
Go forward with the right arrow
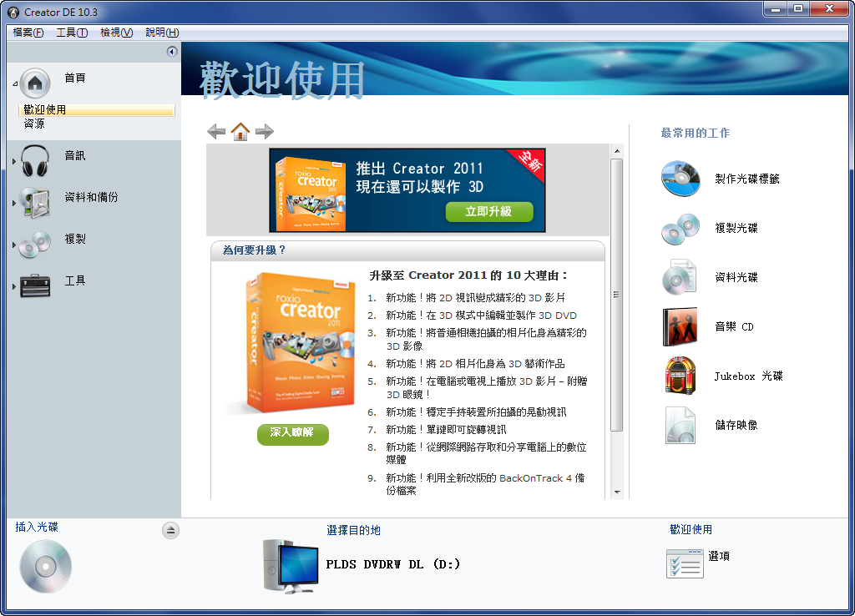click(x=265, y=131)
